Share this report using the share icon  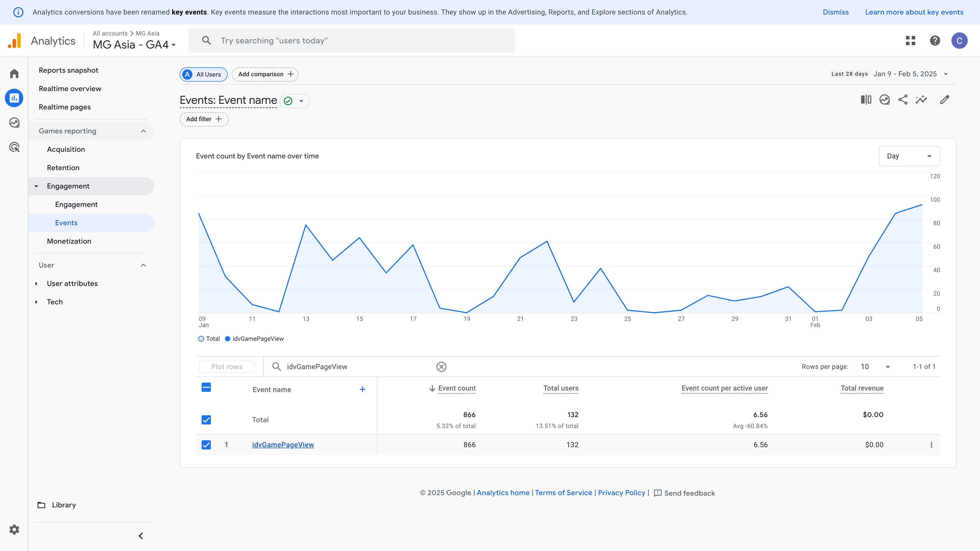coord(903,100)
